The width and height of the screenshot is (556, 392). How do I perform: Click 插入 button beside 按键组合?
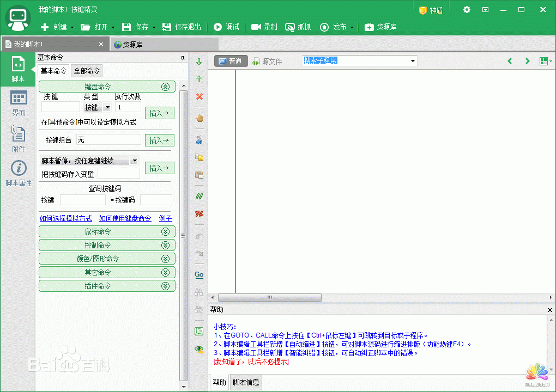point(159,140)
